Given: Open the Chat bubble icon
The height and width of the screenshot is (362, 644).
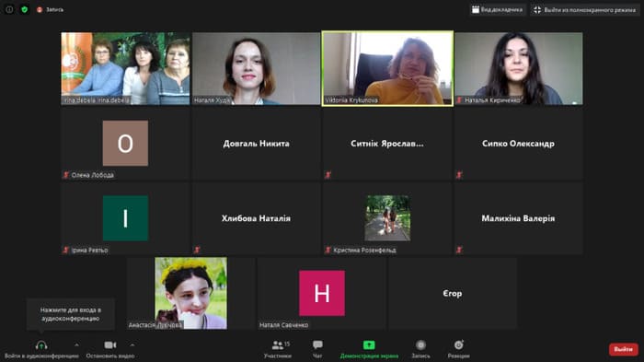Looking at the screenshot, I should click(317, 344).
